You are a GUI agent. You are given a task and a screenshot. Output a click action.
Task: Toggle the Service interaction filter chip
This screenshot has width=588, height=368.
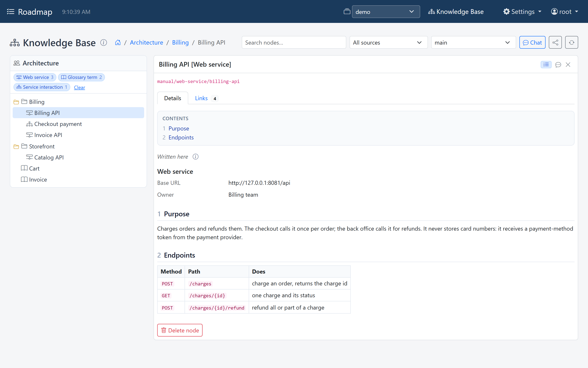[x=42, y=87]
